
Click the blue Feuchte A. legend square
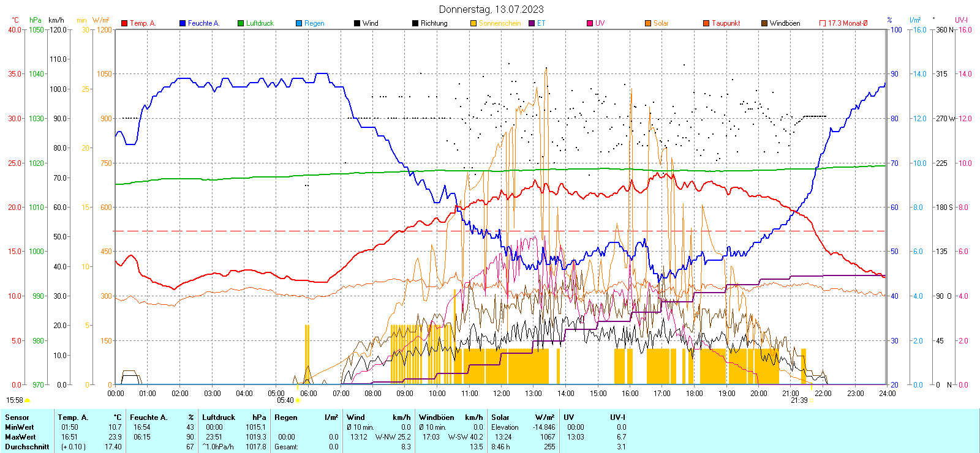tap(183, 23)
